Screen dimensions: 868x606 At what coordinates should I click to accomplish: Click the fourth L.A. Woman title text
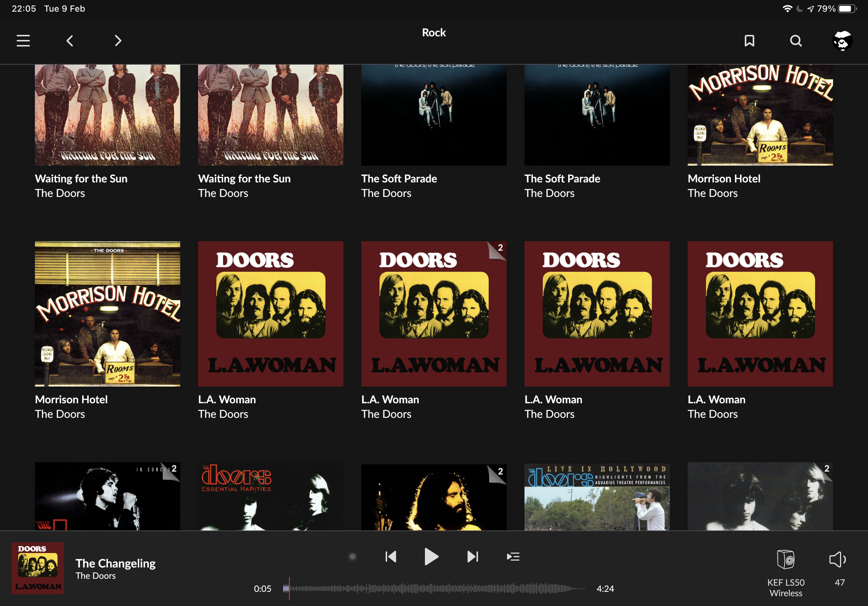[716, 399]
